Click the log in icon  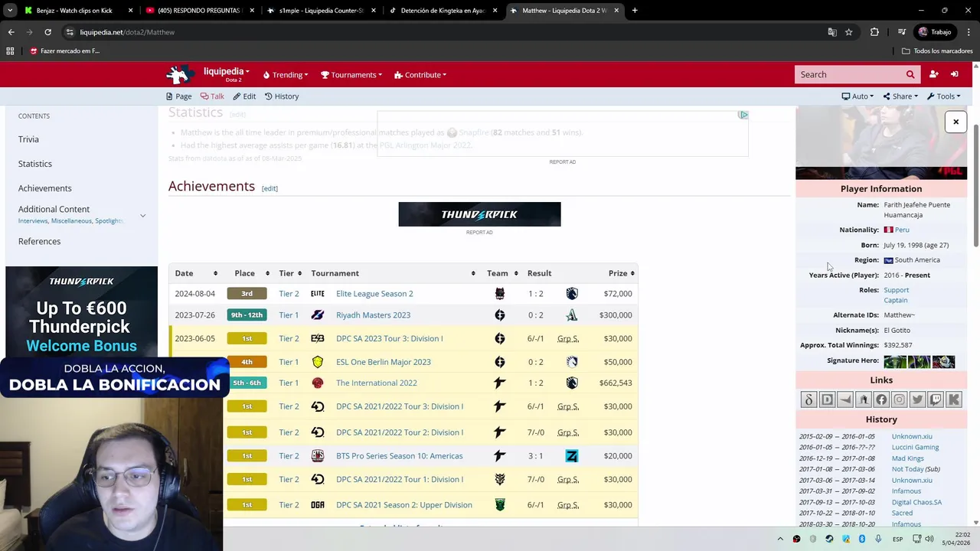coord(955,74)
